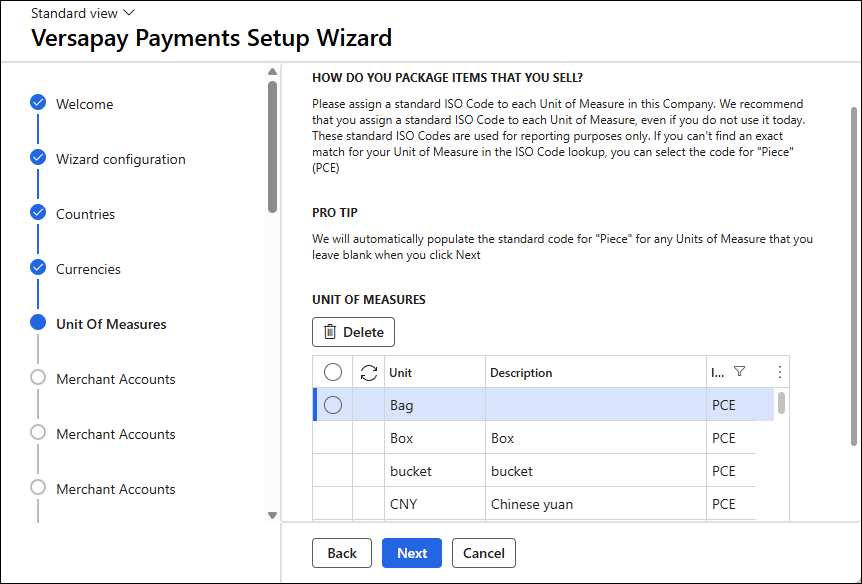Open the filter icon in ISO column header

point(739,372)
